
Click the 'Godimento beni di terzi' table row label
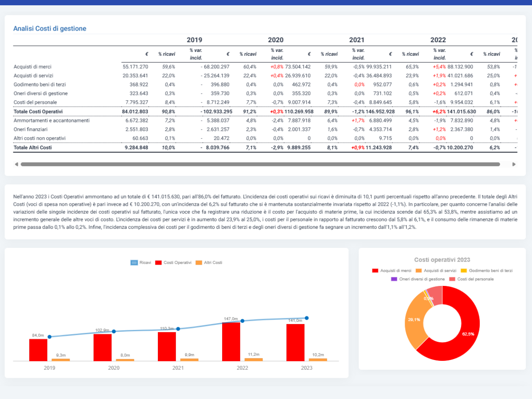coord(39,84)
